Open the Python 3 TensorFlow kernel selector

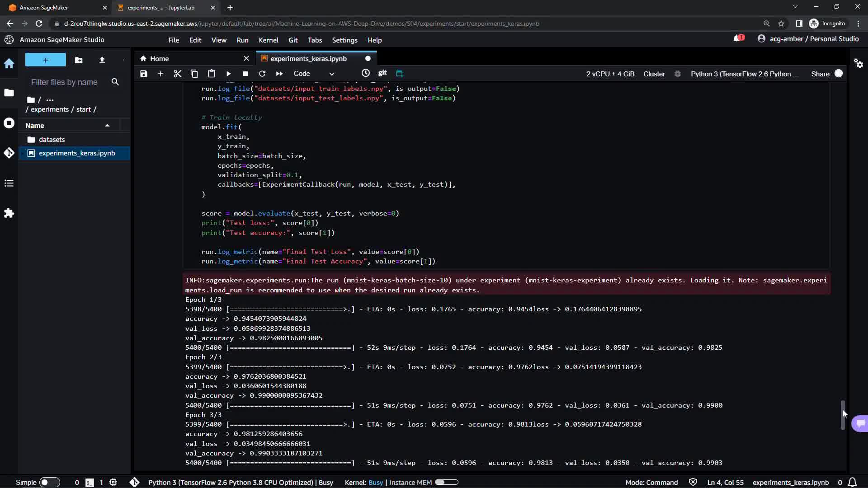(x=745, y=74)
